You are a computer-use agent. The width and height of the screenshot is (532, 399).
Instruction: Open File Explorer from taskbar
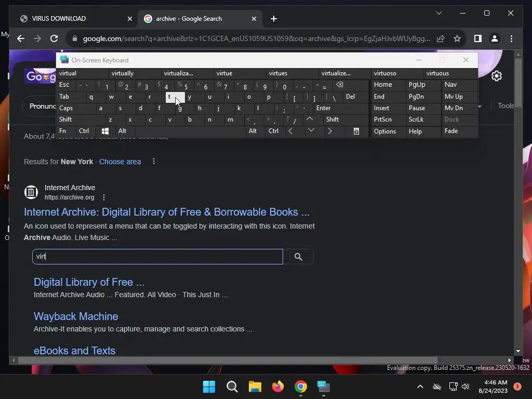click(255, 387)
